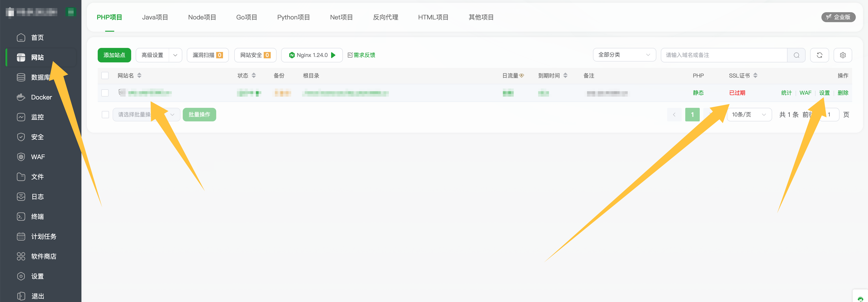
Task: Tick the checkbox next to 请选择批量操作
Action: click(105, 114)
